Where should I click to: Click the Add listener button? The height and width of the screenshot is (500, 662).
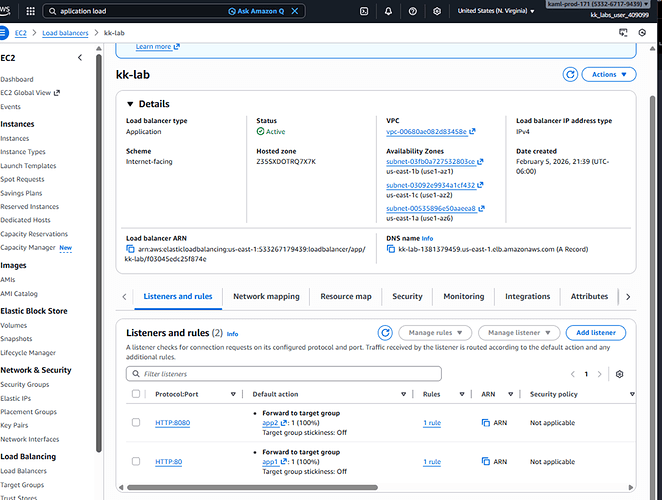point(595,333)
